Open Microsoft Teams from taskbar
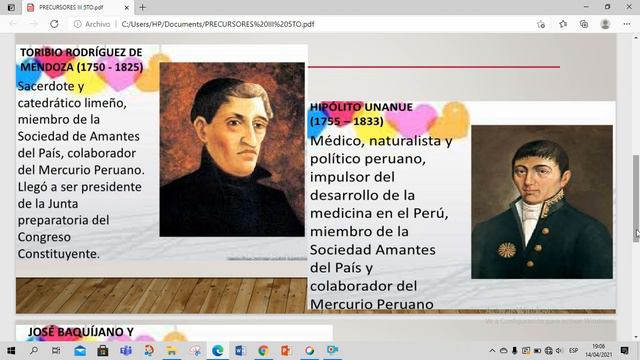 tap(126, 350)
